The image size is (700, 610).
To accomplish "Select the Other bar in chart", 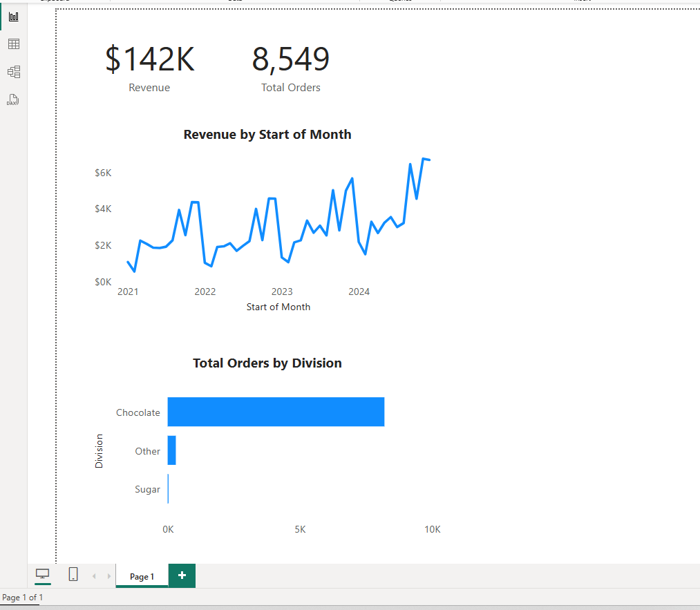I will [172, 450].
